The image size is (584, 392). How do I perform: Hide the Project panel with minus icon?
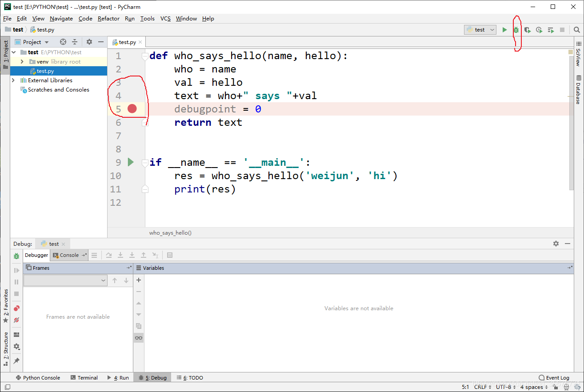(x=101, y=42)
